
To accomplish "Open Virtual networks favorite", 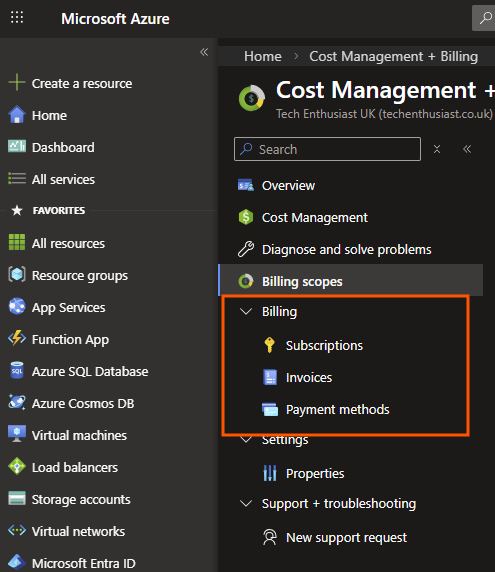I will click(x=78, y=532).
